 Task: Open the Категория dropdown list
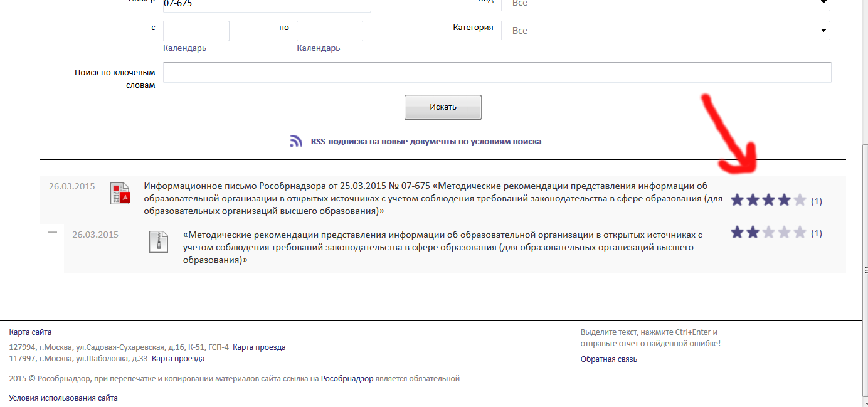665,30
